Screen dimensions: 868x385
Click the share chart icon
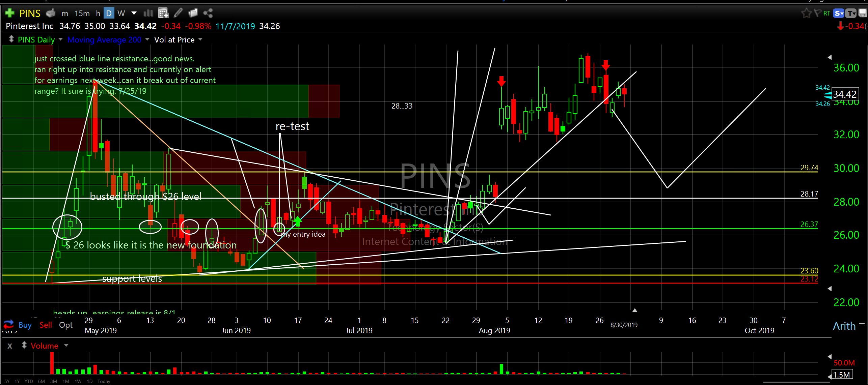(x=208, y=13)
